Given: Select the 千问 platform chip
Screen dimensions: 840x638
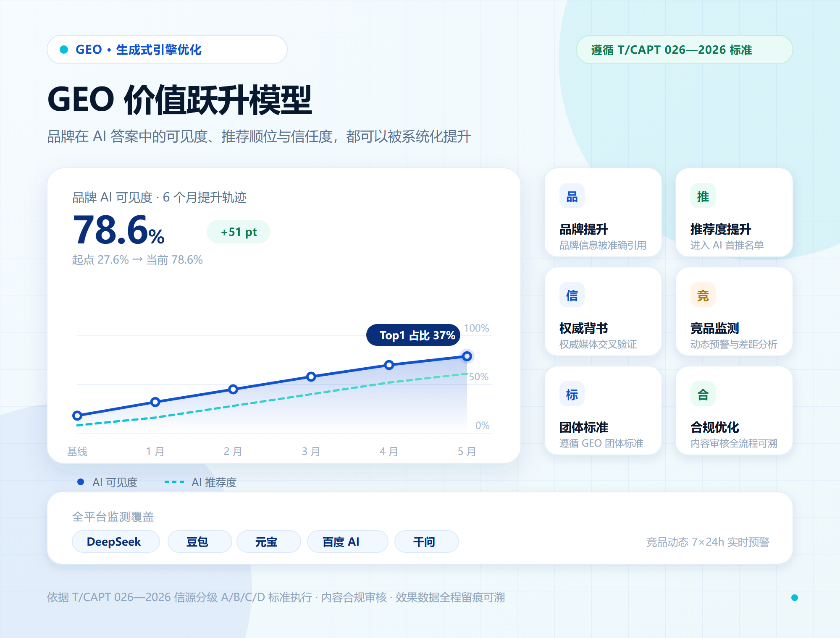Looking at the screenshot, I should pos(426,541).
